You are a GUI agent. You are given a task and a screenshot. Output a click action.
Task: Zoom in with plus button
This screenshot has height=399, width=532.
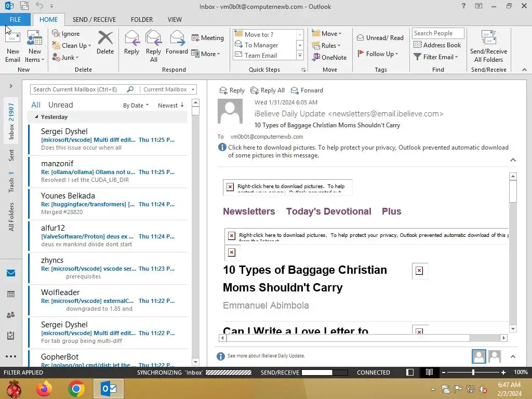(x=503, y=373)
